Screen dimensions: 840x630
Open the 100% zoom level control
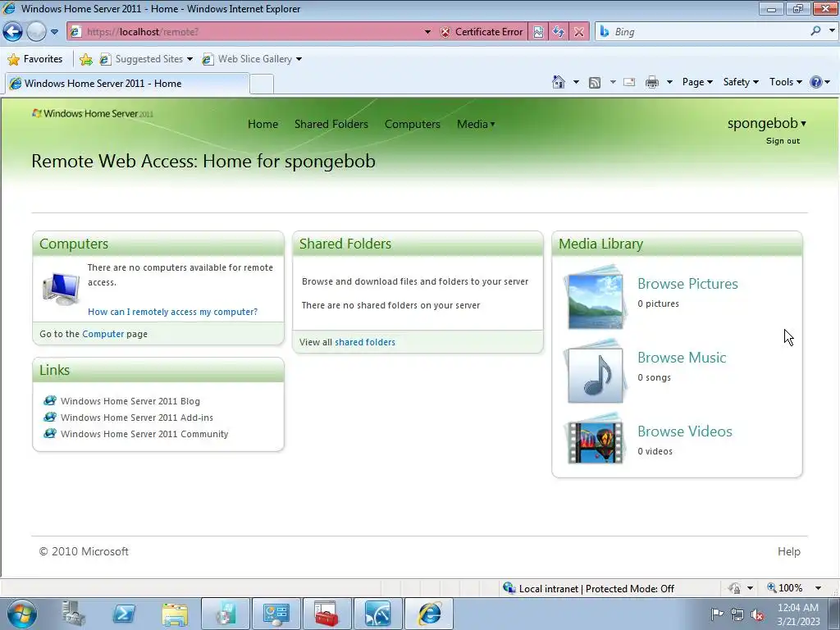point(792,588)
